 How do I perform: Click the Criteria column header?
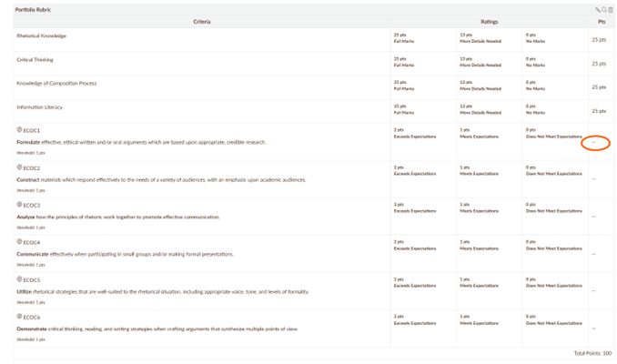click(202, 22)
